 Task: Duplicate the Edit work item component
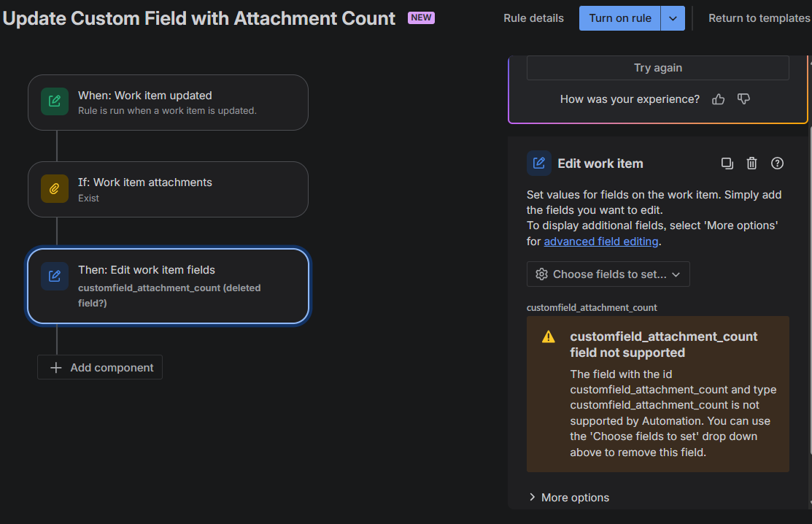727,163
